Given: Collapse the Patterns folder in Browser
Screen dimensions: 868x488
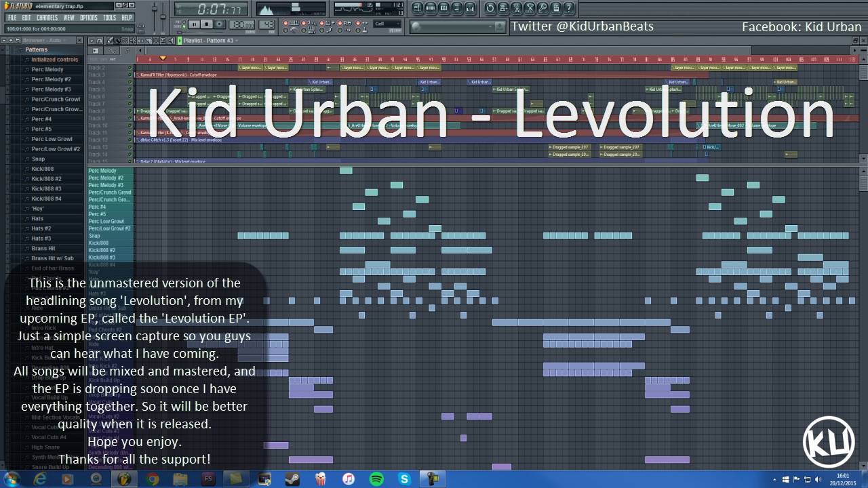Looking at the screenshot, I should 37,49.
